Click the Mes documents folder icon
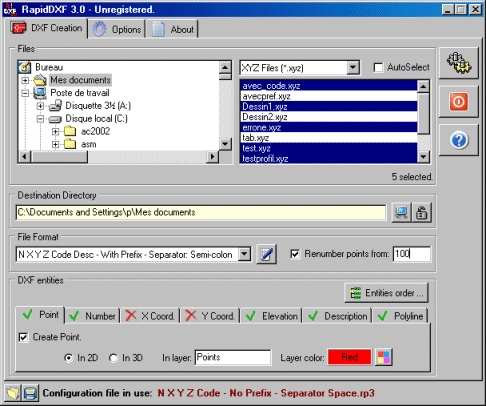This screenshot has height=406, width=486. click(40, 80)
